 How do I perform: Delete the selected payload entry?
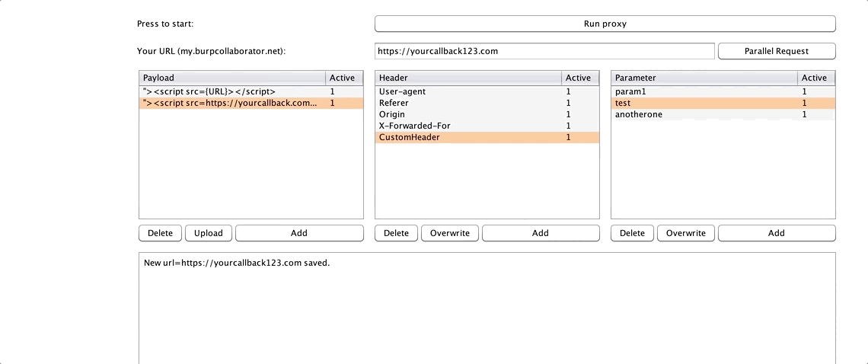click(x=160, y=233)
